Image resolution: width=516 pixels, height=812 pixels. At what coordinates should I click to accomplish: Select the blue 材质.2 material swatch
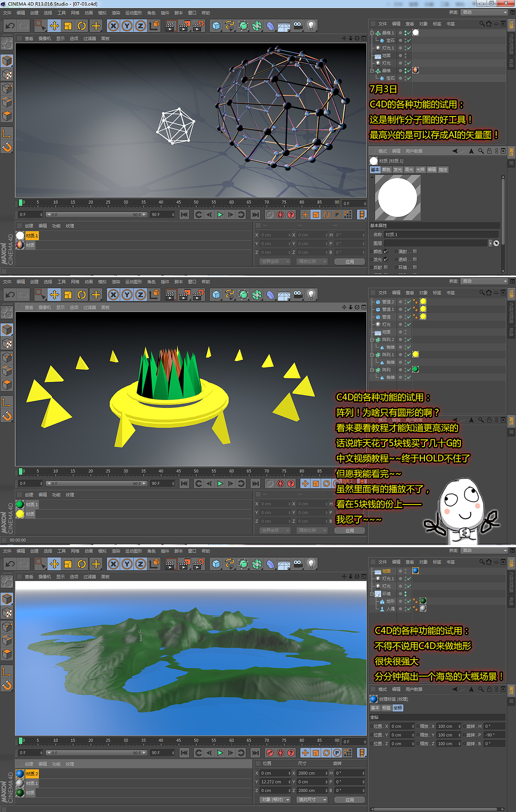(20, 774)
